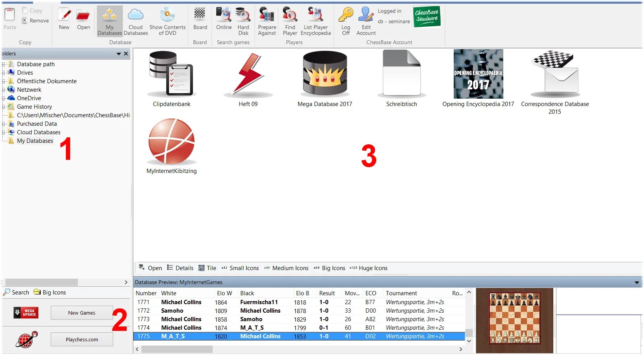Click the Paste clipboard icon
Screen dimensions: 644x356
click(10, 15)
